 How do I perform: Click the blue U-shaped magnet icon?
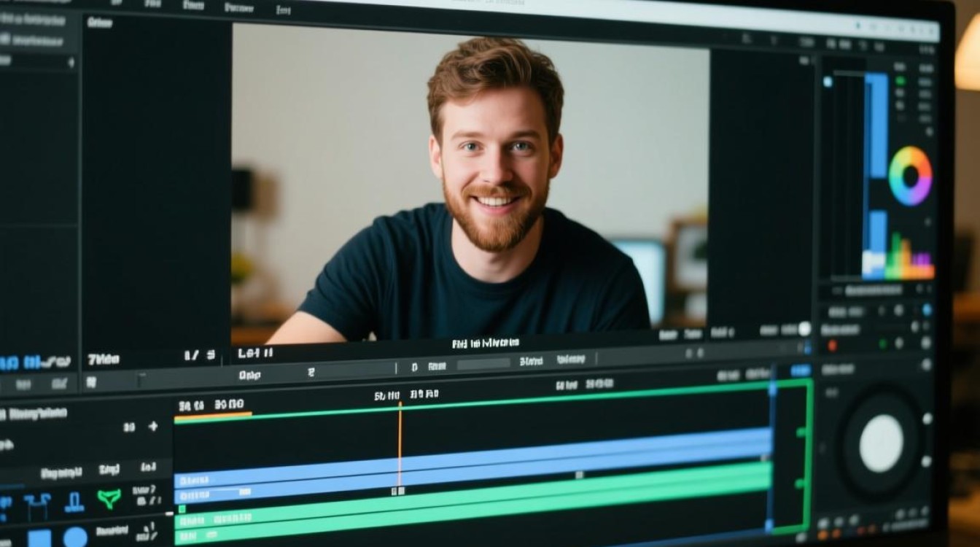click(74, 501)
